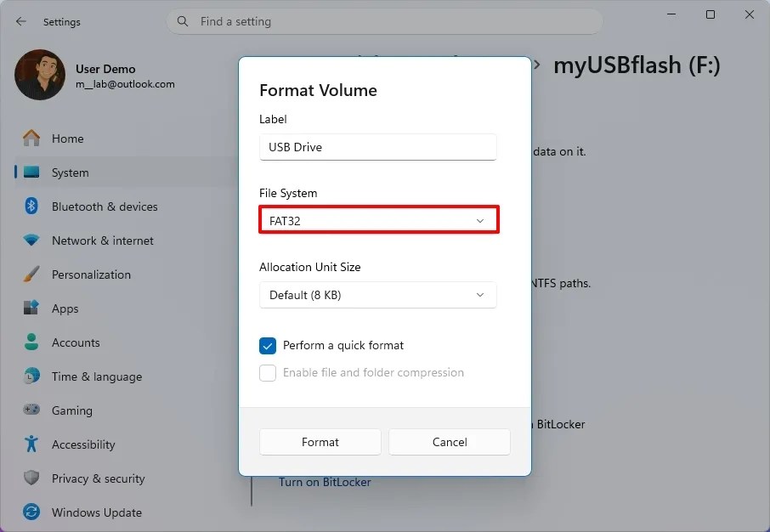Click the Gaming controller icon
The height and width of the screenshot is (532, 770).
point(31,410)
